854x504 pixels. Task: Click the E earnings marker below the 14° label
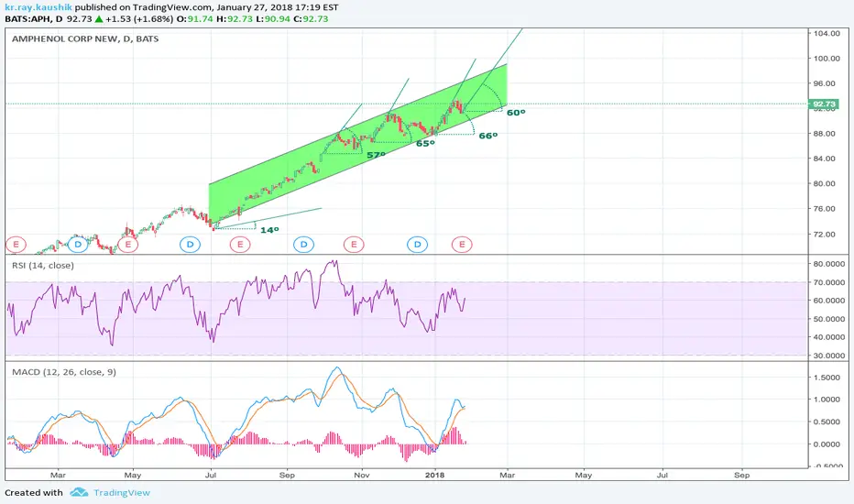coord(240,244)
